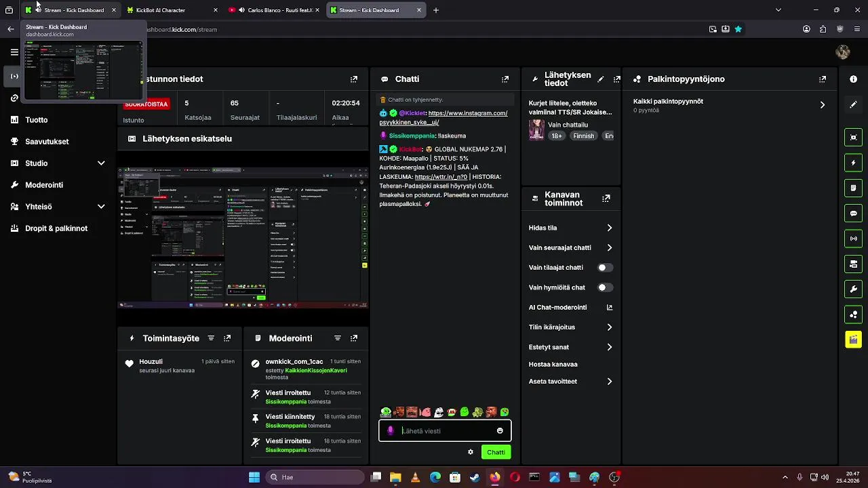The width and height of the screenshot is (868, 488).
Task: Pop out the Lähetyksen tiedot panel
Action: pyautogui.click(x=616, y=79)
